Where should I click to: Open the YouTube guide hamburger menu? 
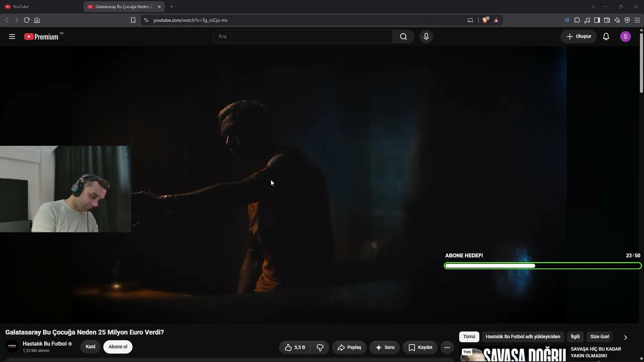(x=12, y=37)
